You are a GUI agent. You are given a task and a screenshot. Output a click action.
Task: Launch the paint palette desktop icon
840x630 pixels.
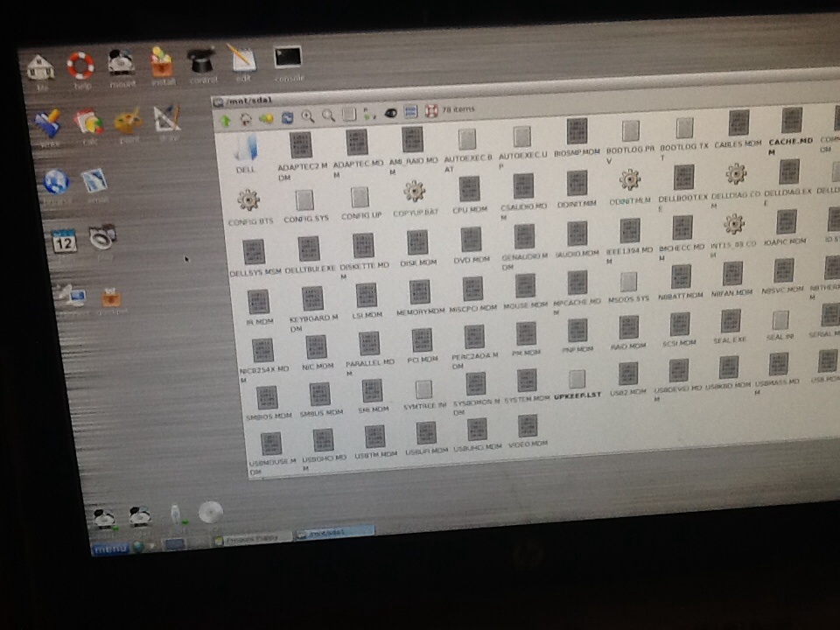tap(128, 120)
